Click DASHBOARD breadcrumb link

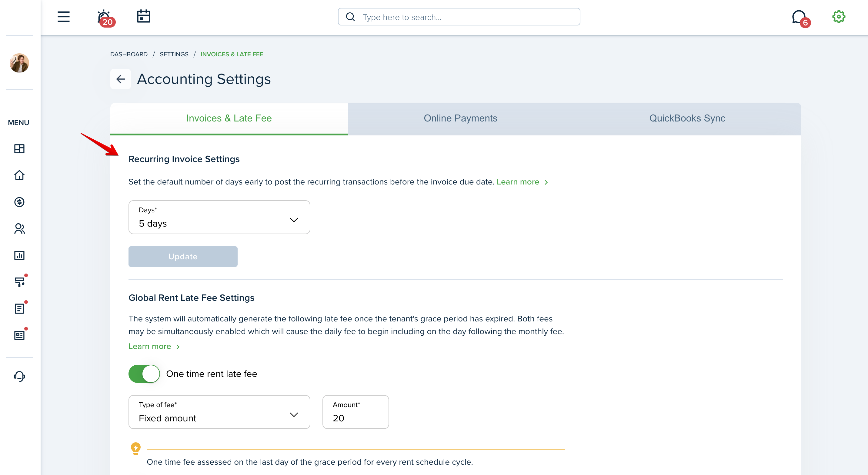129,54
